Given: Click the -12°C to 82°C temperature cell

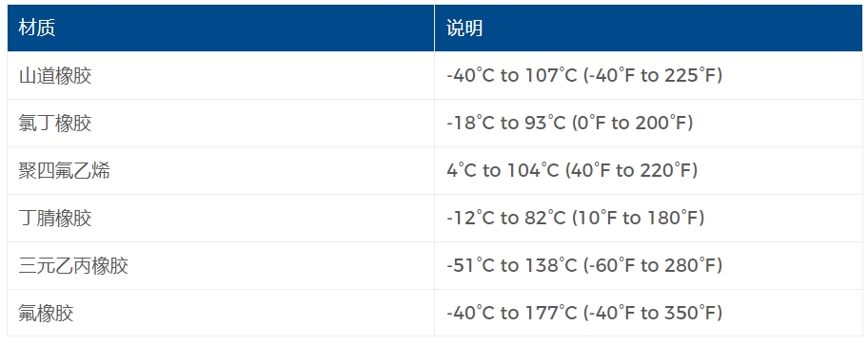Looking at the screenshot, I should click(648, 219).
